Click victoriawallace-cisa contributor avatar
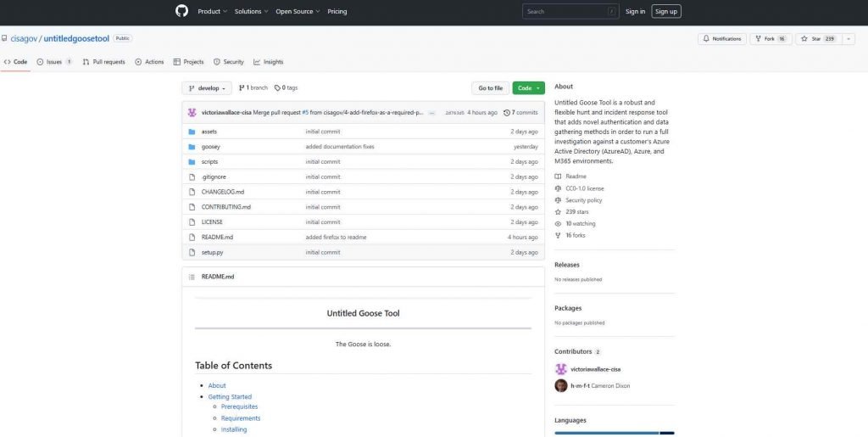The width and height of the screenshot is (868, 437). [561, 369]
